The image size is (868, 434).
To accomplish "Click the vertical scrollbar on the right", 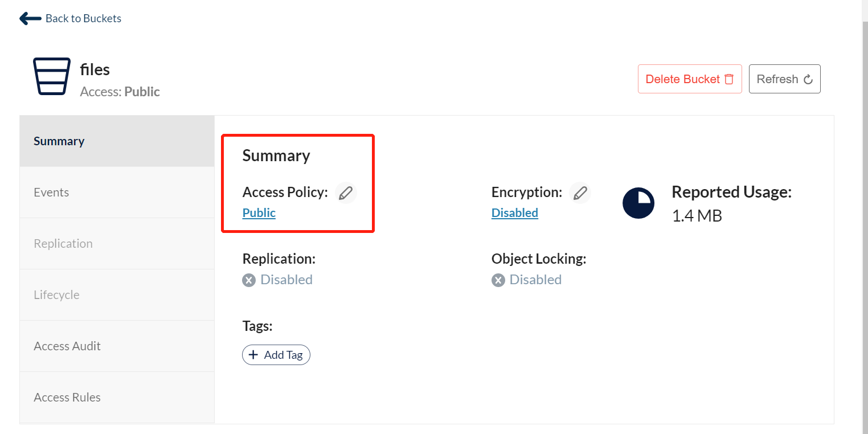I will point(864,171).
